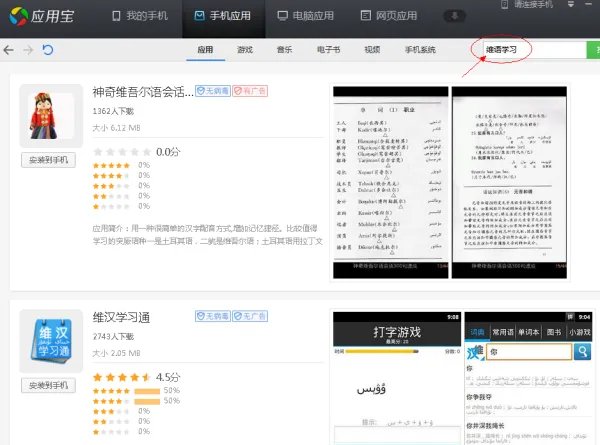
Task: Focus the search box containing 维语学习
Action: pyautogui.click(x=534, y=50)
